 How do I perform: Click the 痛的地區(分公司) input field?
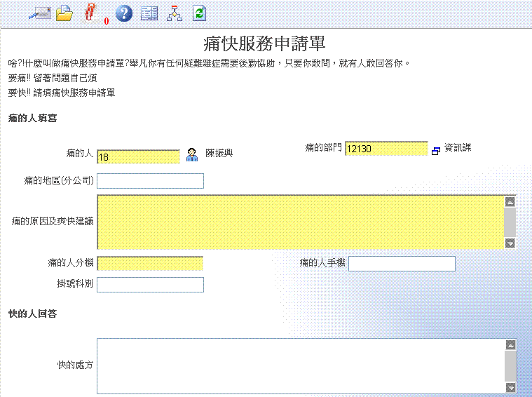point(150,181)
